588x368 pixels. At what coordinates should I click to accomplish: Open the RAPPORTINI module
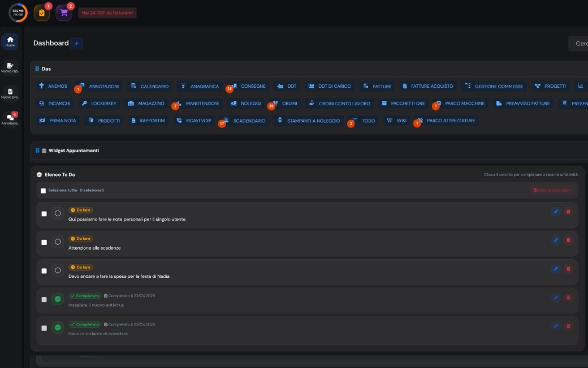tap(148, 121)
